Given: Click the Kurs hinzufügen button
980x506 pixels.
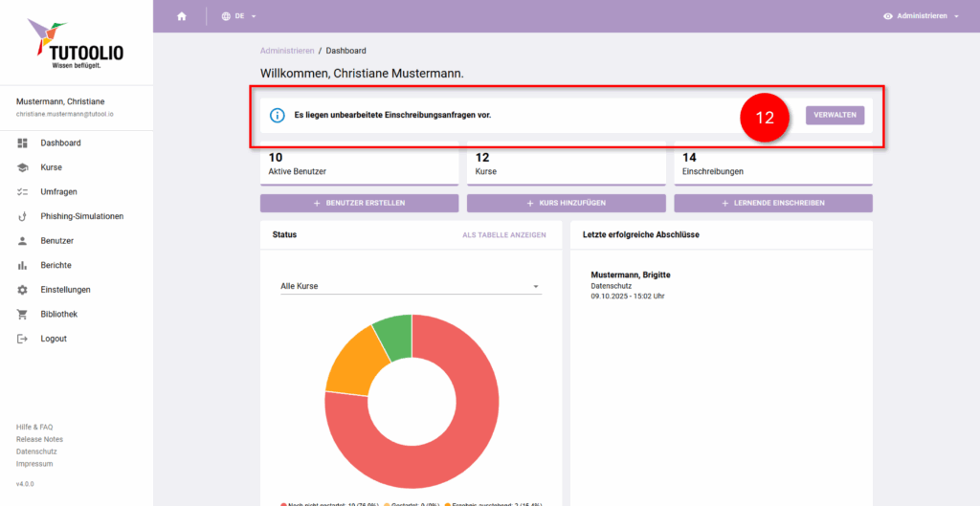Looking at the screenshot, I should (567, 203).
